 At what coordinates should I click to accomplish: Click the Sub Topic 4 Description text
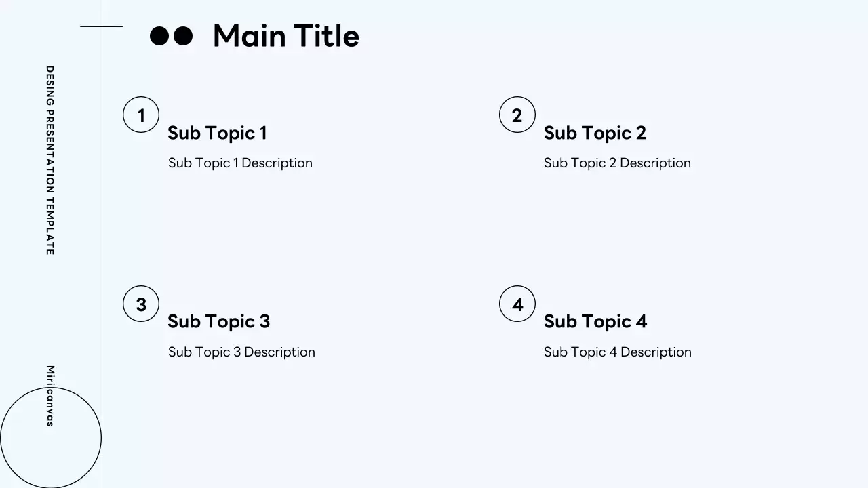(x=617, y=352)
